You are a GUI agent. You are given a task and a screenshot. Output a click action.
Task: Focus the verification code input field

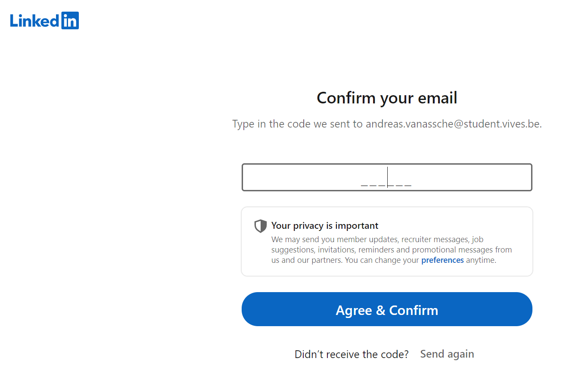(x=387, y=177)
